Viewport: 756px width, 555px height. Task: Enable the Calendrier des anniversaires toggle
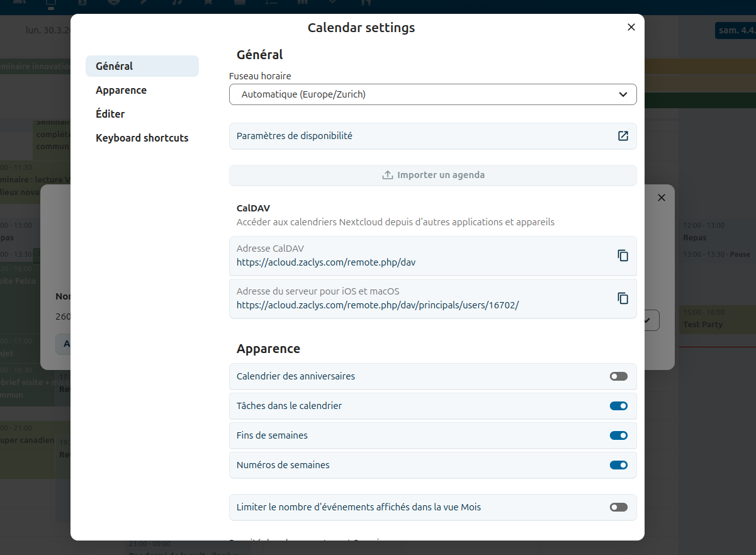[x=618, y=376]
